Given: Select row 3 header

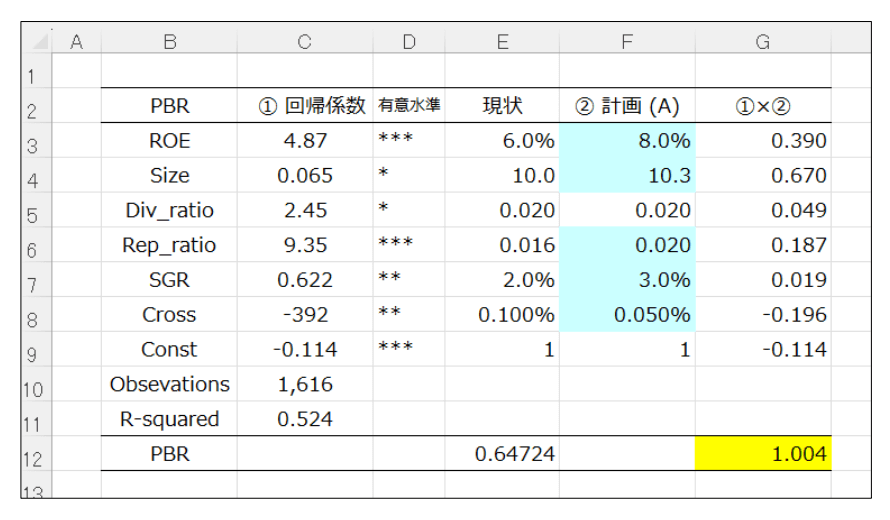Looking at the screenshot, I should 36,141.
